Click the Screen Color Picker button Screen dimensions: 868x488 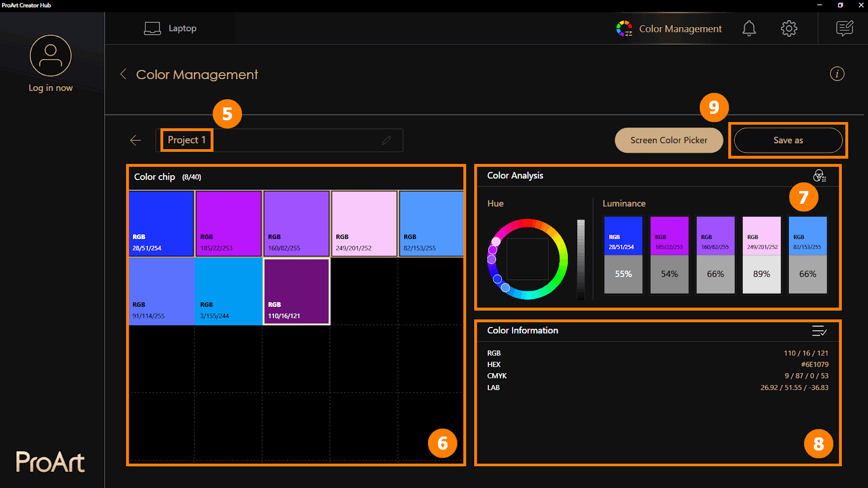pyautogui.click(x=669, y=140)
